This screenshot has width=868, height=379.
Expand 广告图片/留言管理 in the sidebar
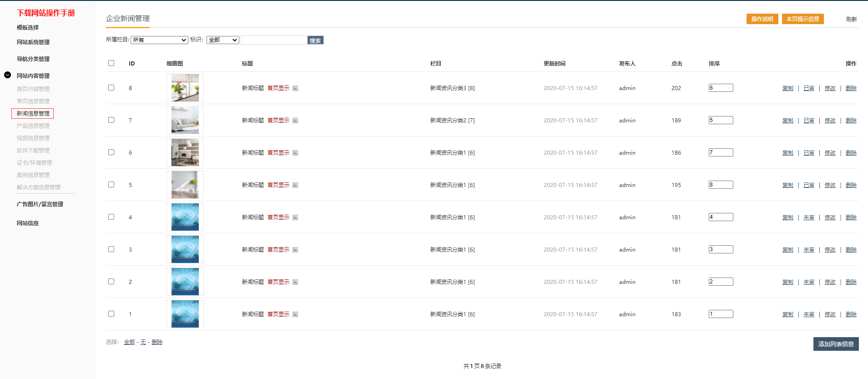coord(40,204)
